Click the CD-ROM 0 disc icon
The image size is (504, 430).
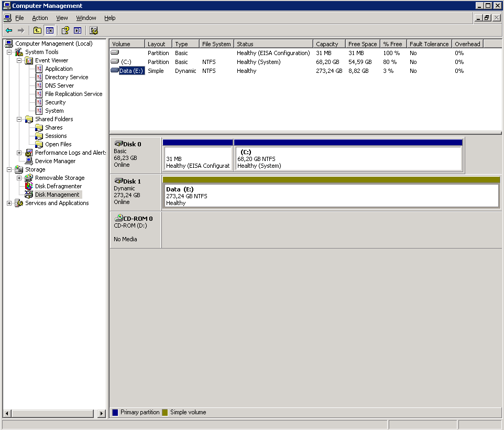(118, 218)
